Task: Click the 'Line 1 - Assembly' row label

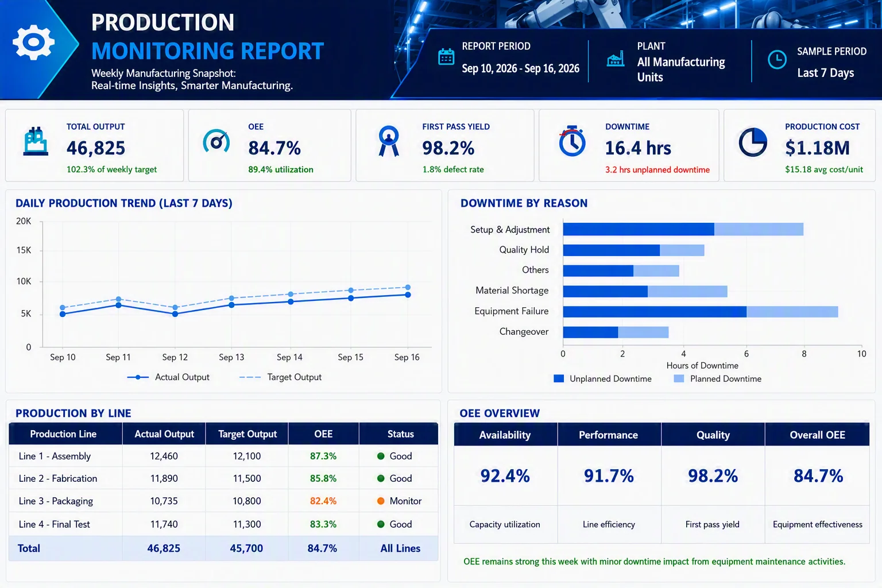Action: pos(55,456)
